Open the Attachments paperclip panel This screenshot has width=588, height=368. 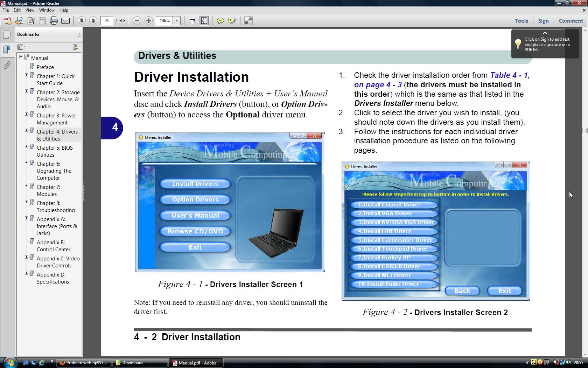tap(7, 65)
